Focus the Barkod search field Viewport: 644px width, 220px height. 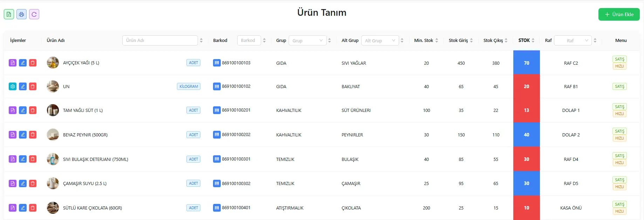pyautogui.click(x=249, y=41)
